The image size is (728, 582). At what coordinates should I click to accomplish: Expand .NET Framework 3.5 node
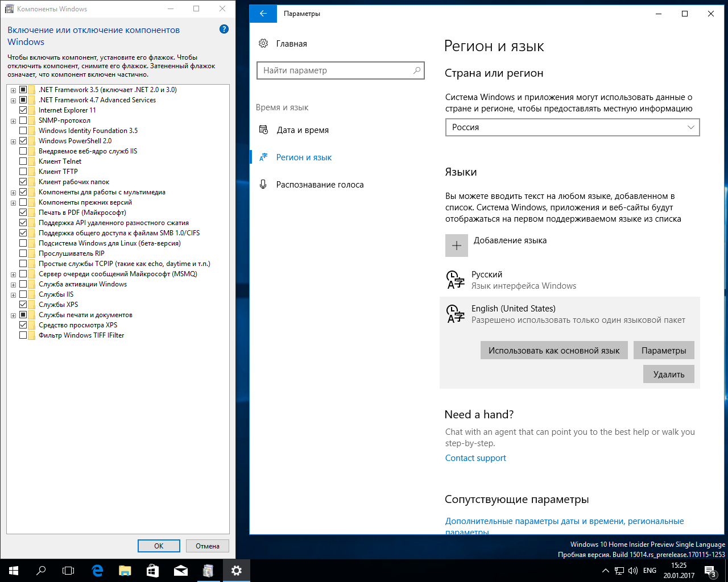[14, 90]
